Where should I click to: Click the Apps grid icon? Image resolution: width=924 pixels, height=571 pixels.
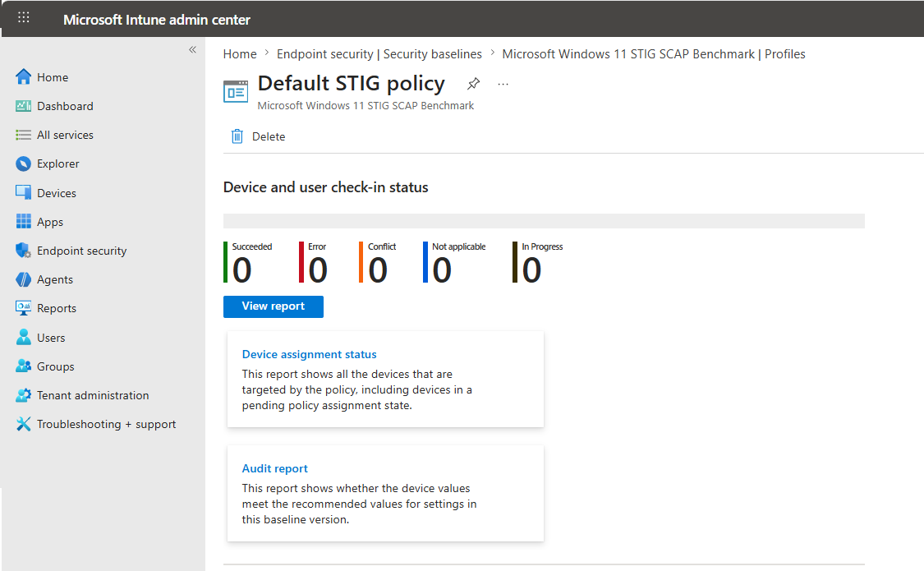point(24,222)
